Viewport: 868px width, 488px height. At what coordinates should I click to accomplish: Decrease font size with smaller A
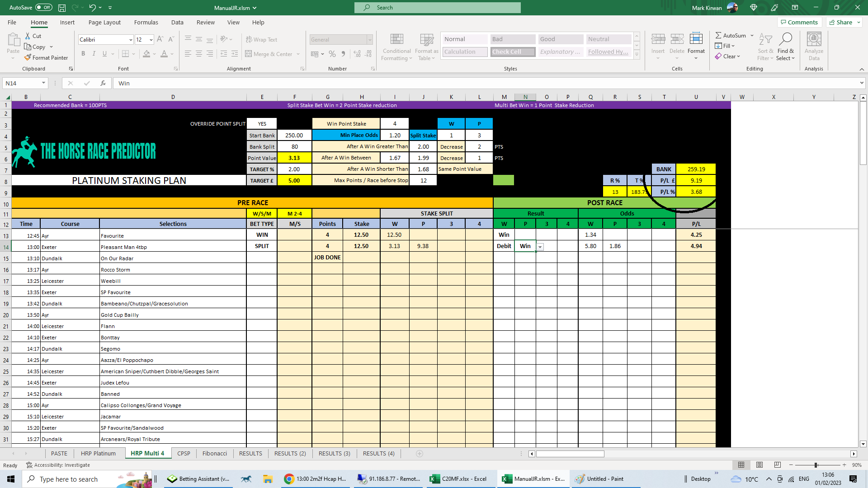171,40
